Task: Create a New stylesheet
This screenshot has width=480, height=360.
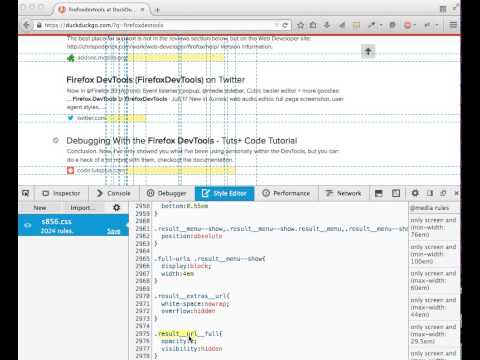Action: point(40,208)
